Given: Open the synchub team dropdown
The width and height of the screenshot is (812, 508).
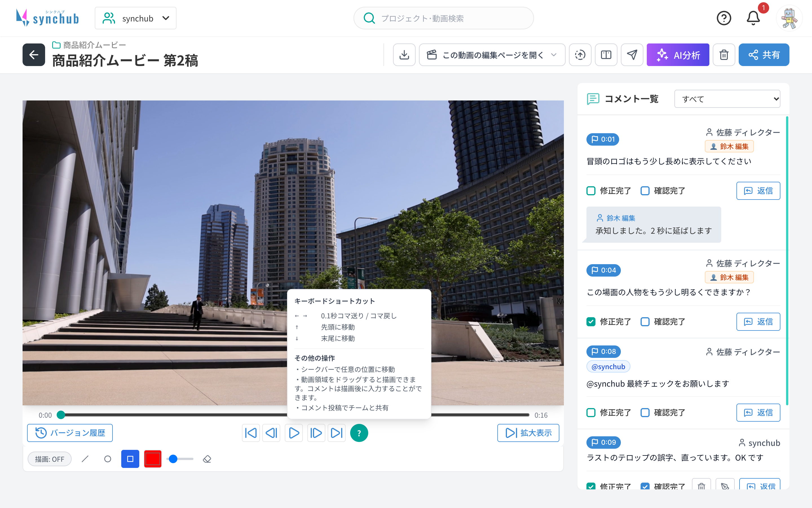Looking at the screenshot, I should point(135,18).
